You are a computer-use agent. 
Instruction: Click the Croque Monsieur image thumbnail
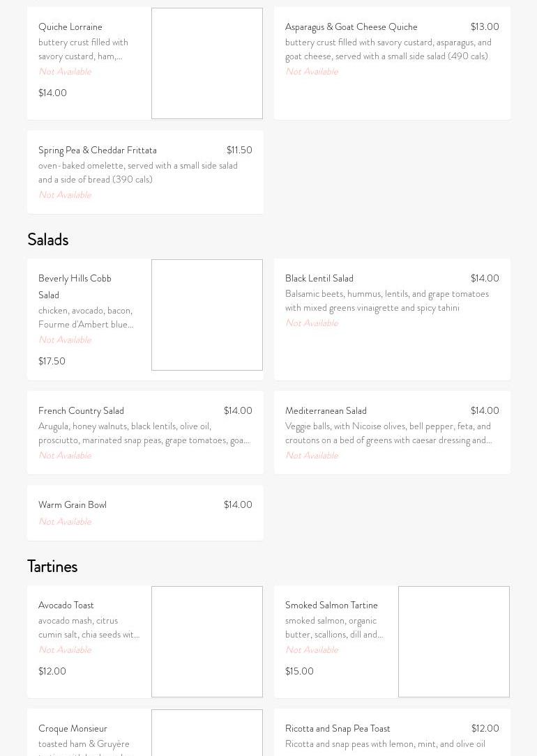207,733
